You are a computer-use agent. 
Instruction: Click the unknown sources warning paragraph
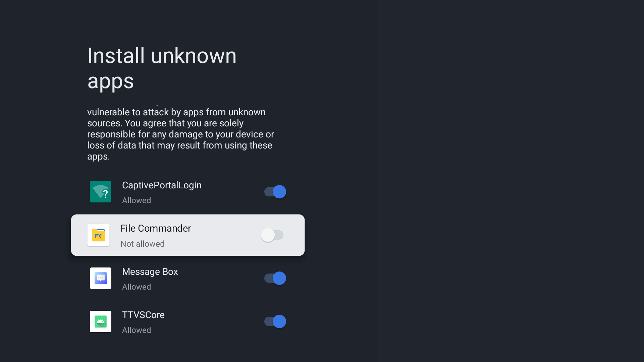pos(180,134)
